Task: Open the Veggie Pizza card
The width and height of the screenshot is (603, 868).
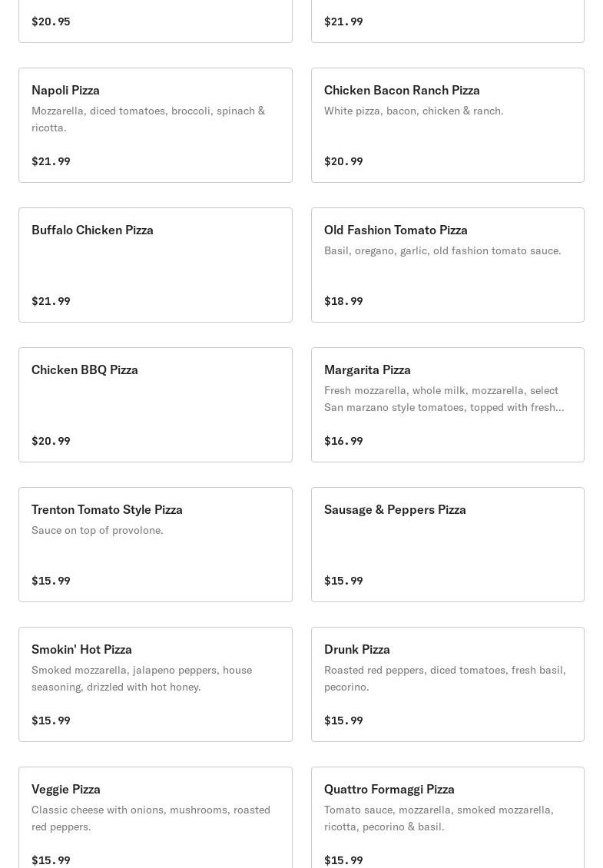Action: pos(155,818)
